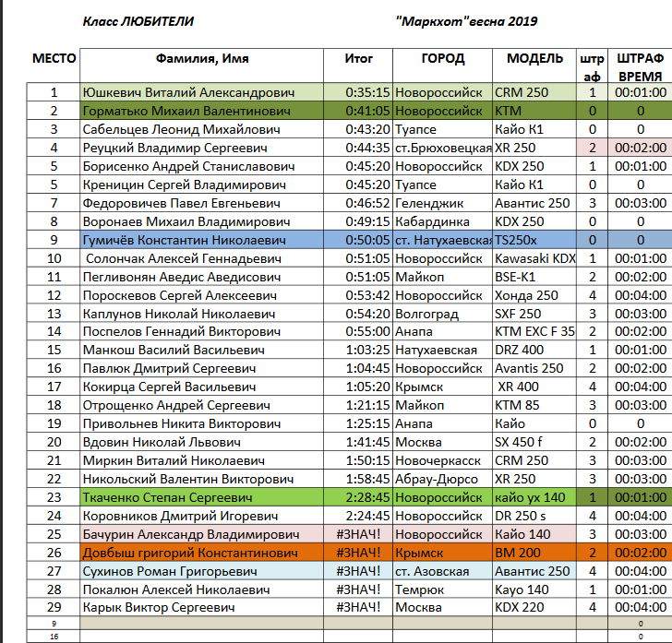Screen dimensions: 672x643
Task: Click model cell DRZ 400
Action: pos(534,350)
